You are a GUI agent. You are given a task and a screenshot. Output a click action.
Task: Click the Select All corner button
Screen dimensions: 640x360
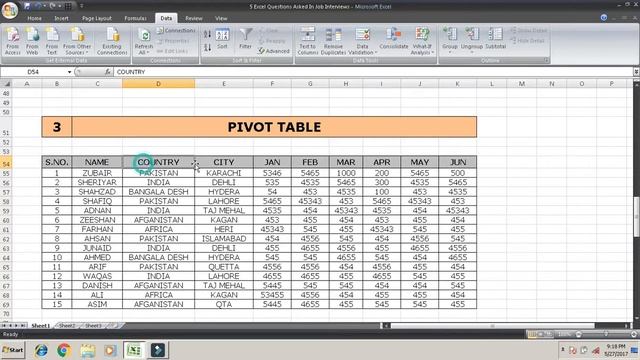(7, 84)
